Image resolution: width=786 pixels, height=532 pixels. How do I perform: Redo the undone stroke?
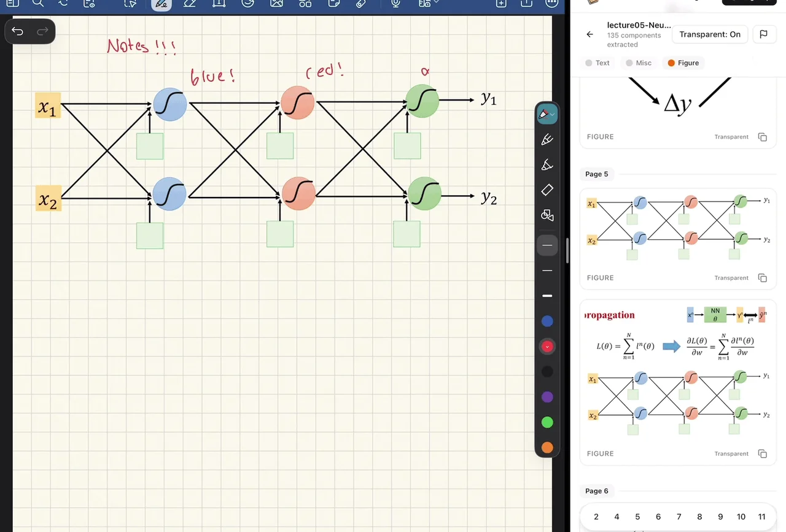click(42, 31)
